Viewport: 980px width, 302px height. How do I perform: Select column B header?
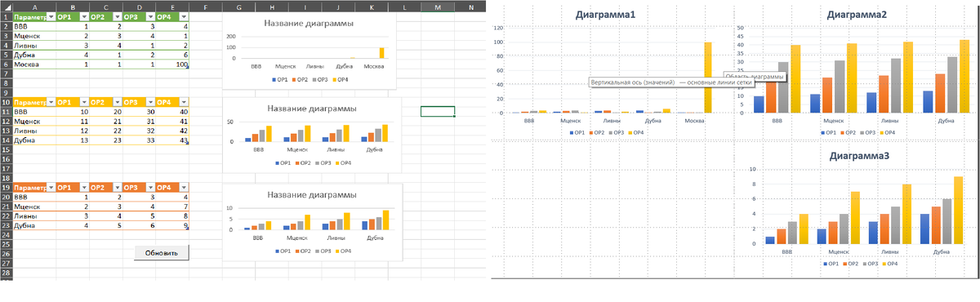[x=73, y=7]
